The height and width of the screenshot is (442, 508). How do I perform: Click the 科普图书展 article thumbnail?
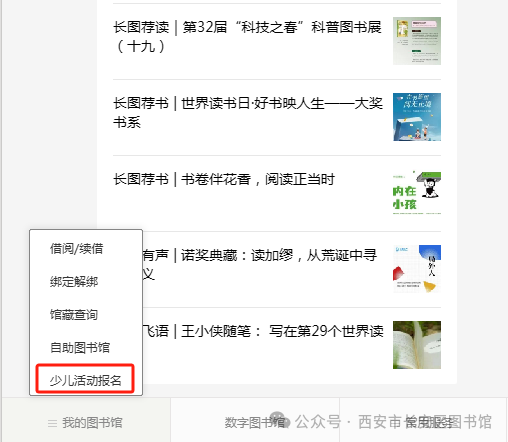[x=417, y=41]
